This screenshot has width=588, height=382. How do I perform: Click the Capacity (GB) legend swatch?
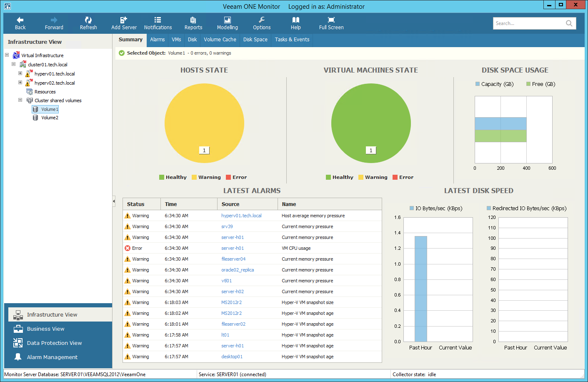(478, 84)
